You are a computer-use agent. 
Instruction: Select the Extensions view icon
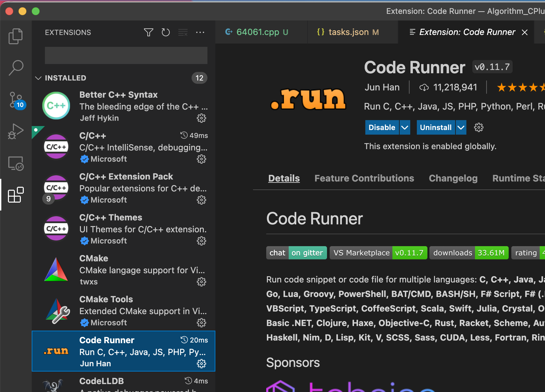coord(16,195)
